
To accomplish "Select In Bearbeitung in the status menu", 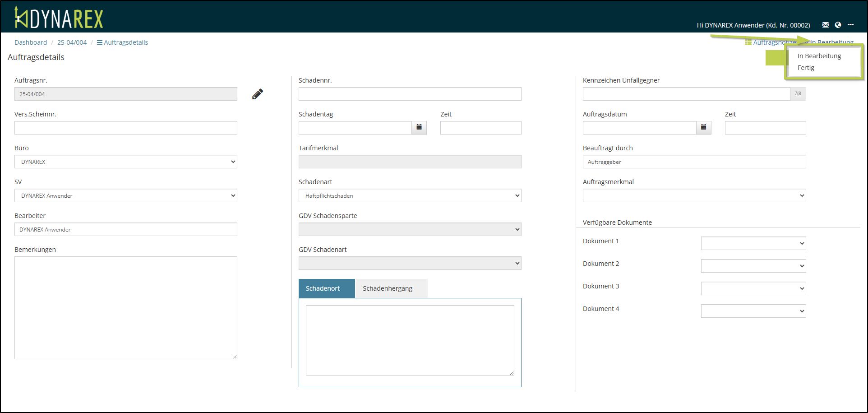I will pyautogui.click(x=819, y=56).
